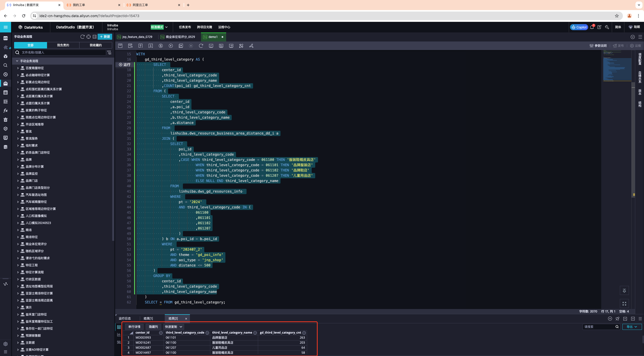Viewport: 644px width, 356px height.
Task: Open 跨项目克隆 menu
Action: [x=205, y=27]
